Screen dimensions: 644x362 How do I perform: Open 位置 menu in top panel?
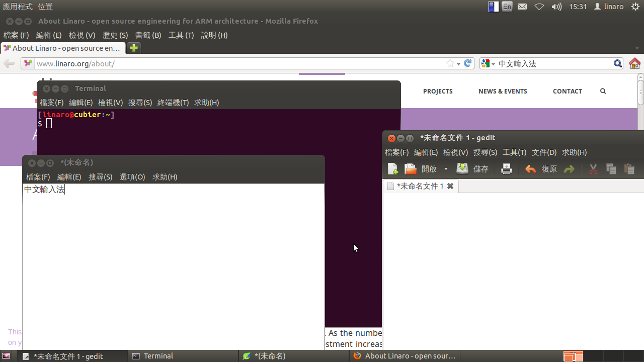[45, 7]
